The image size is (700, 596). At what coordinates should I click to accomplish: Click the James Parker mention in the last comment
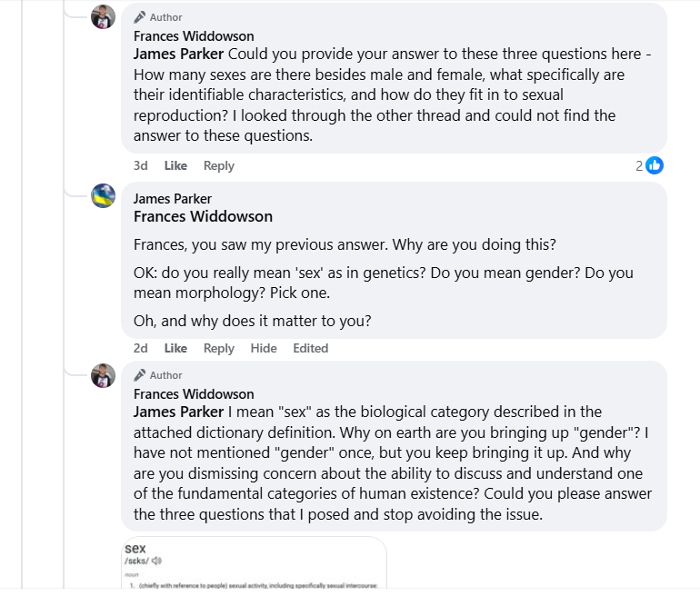coord(178,412)
